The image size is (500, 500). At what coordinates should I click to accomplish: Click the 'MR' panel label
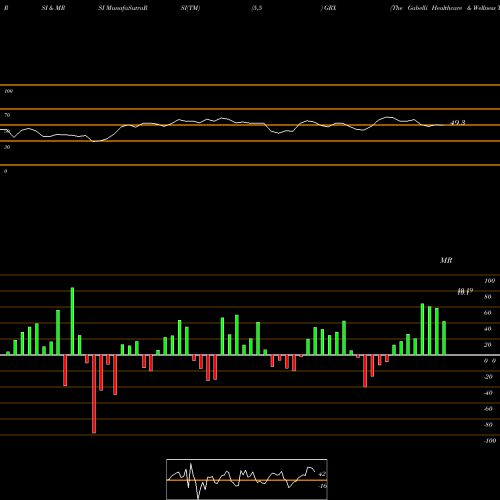click(446, 260)
